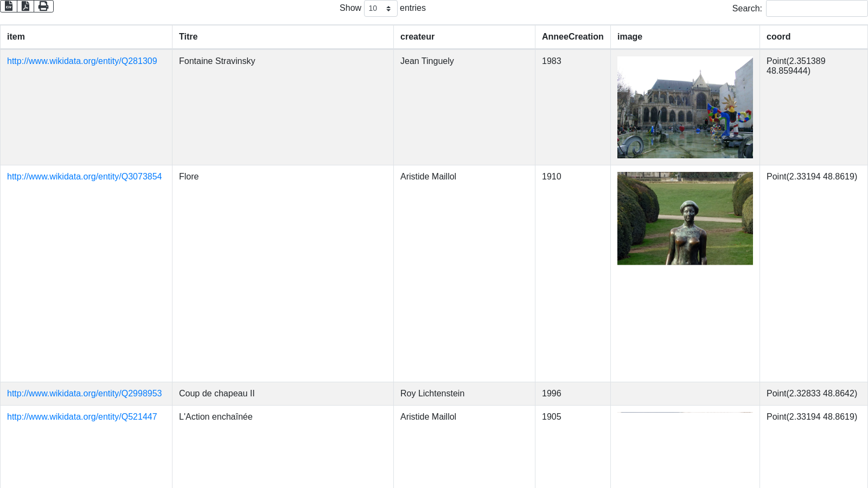Open Wikidata link Q281309
868x488 pixels.
(x=82, y=61)
